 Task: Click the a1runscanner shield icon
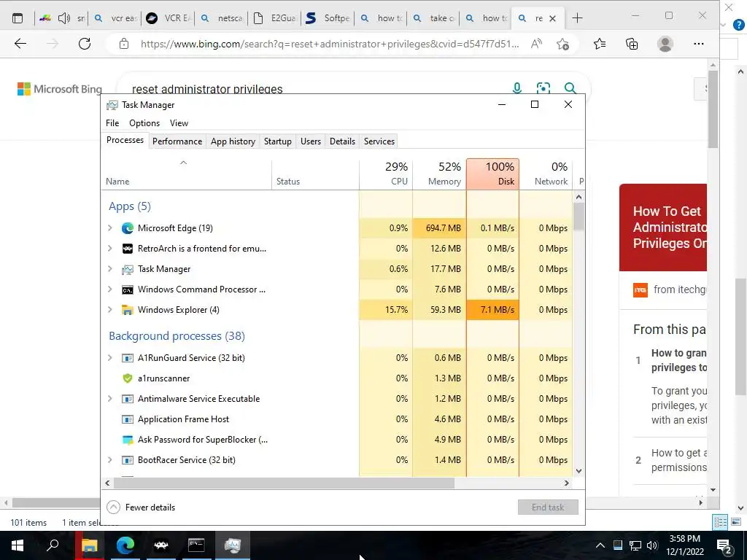[x=127, y=378]
